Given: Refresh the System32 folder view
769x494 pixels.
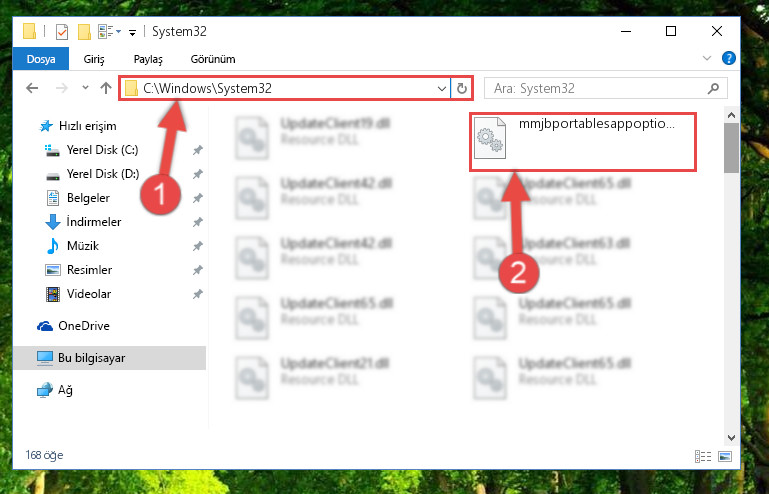Looking at the screenshot, I should click(461, 88).
